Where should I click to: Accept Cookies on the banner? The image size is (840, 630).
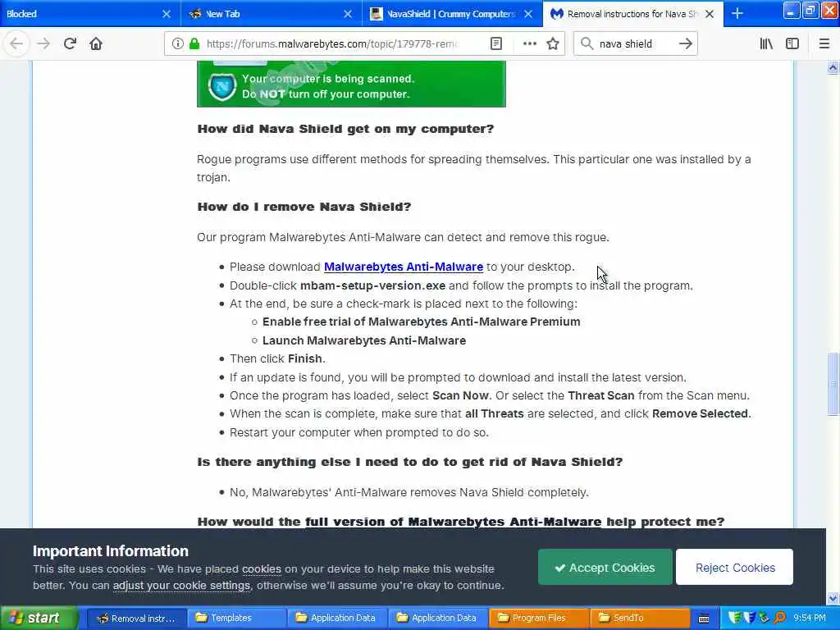pyautogui.click(x=605, y=567)
